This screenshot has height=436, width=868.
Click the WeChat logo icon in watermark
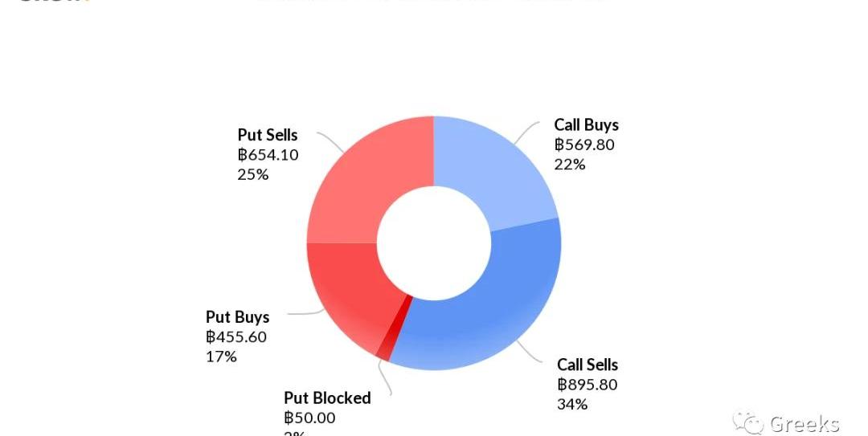tap(748, 423)
